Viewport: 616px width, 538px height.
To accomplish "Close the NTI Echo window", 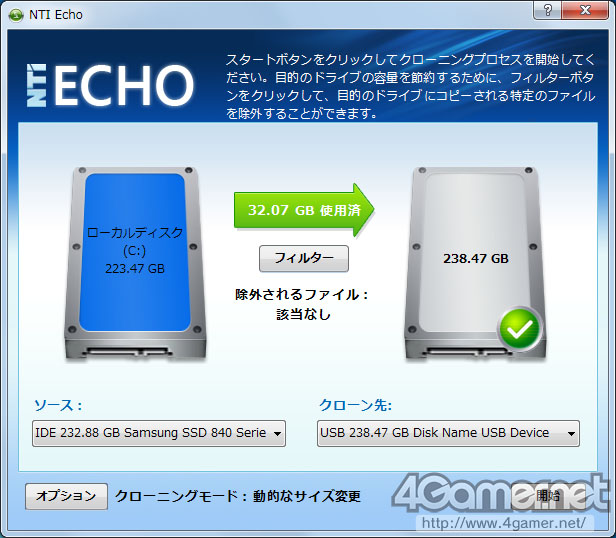I will [x=585, y=10].
